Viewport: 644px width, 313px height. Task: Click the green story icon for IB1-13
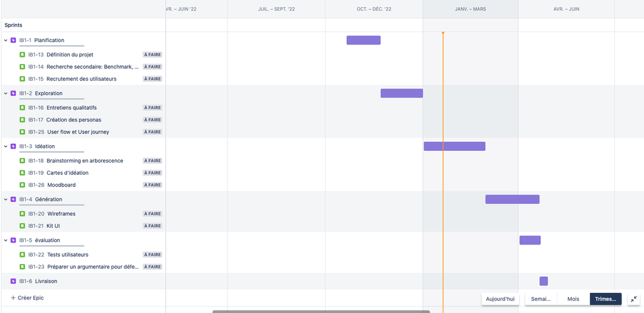point(22,55)
